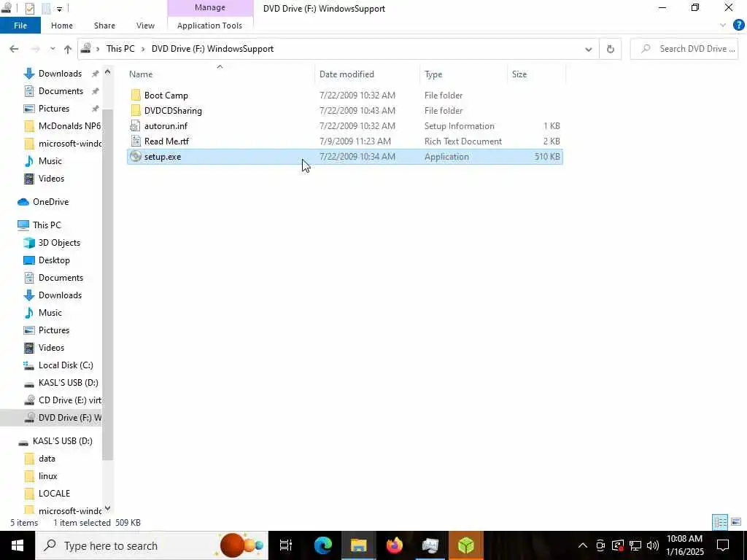Click the setup.exe application icon
Screen dimensions: 747x560
point(136,157)
